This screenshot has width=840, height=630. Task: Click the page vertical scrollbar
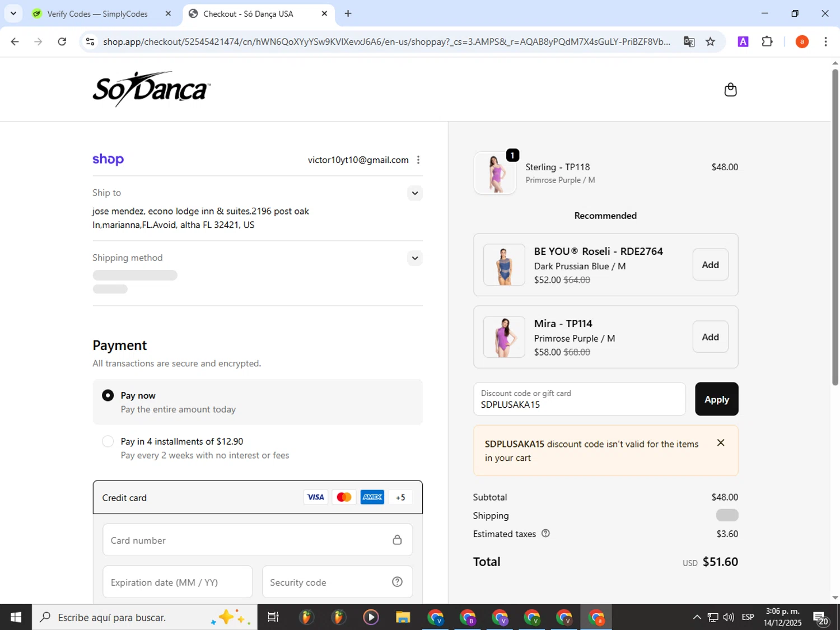(x=835, y=227)
